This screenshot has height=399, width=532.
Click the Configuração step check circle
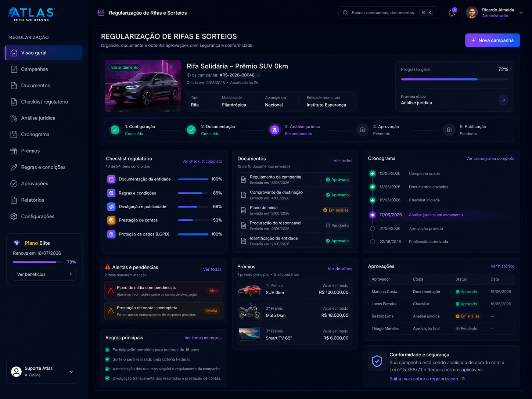[x=115, y=130]
